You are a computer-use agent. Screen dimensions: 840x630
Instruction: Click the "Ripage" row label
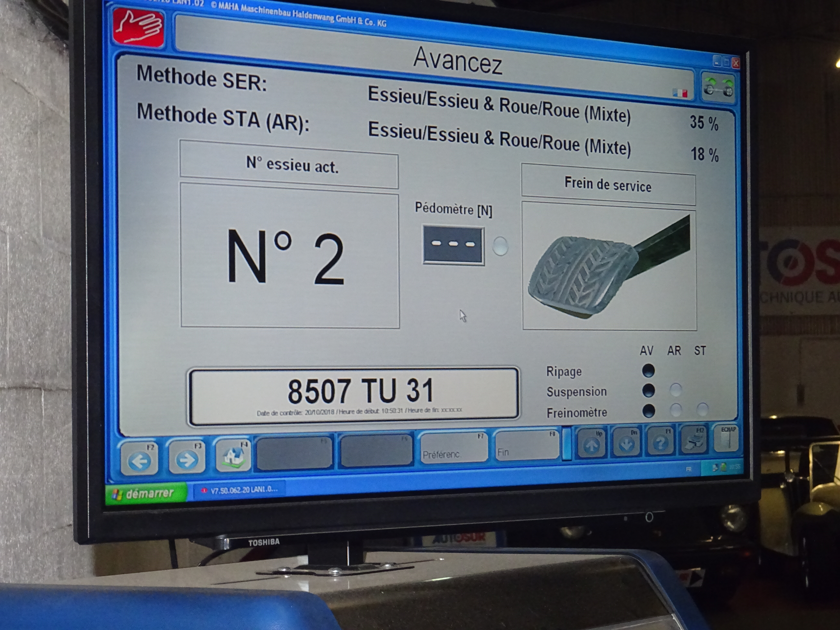point(564,371)
